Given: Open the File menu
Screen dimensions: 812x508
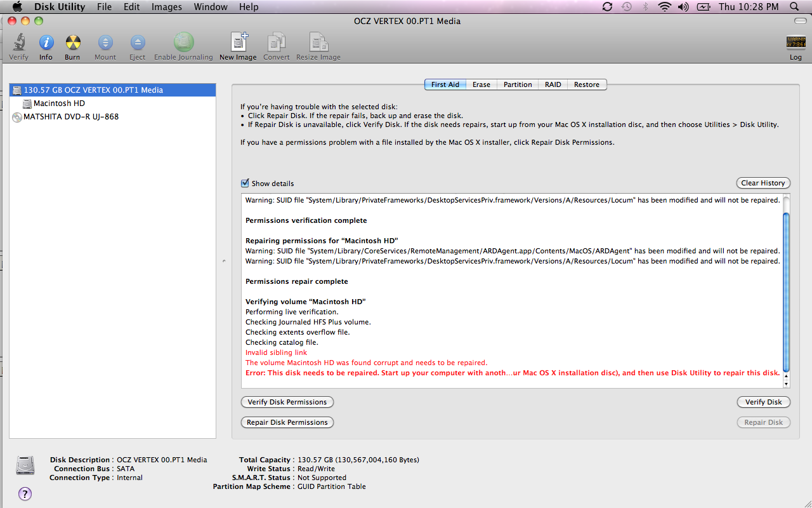Looking at the screenshot, I should click(x=105, y=7).
